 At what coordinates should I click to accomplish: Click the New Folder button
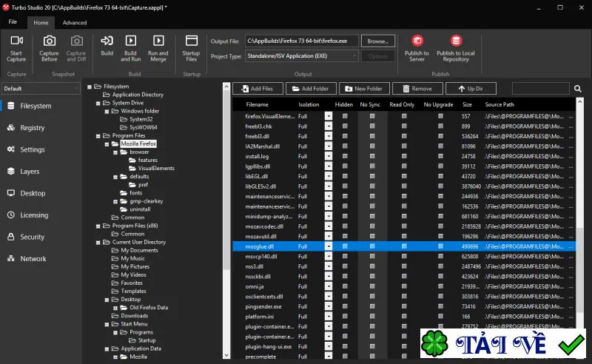tap(364, 89)
